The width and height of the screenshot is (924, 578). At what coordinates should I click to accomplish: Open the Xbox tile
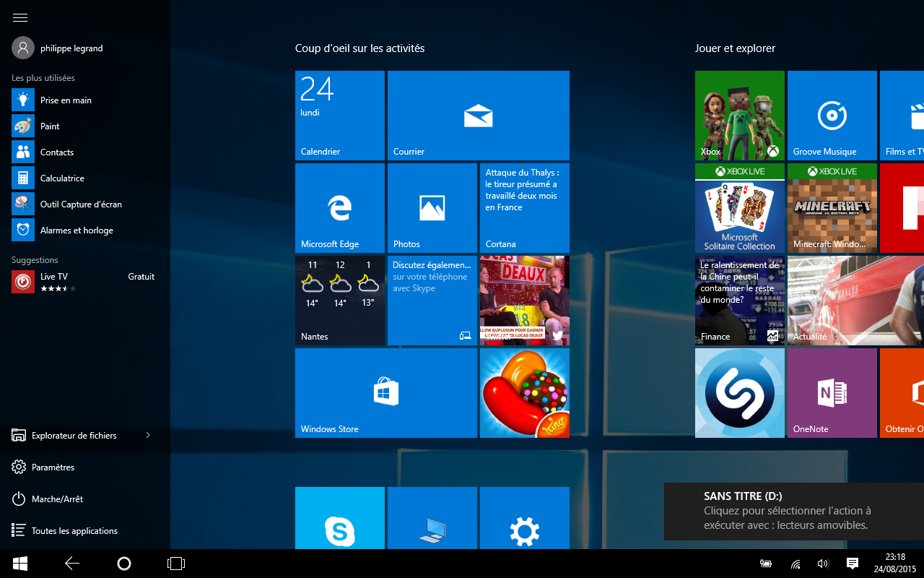coord(740,116)
